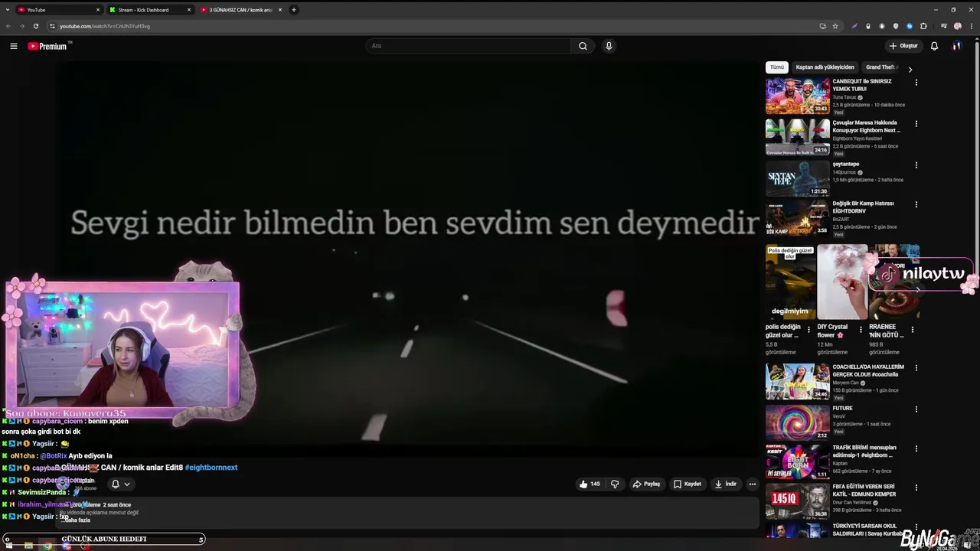The height and width of the screenshot is (551, 980).
Task: Open the şeytantepe video
Action: click(x=797, y=178)
